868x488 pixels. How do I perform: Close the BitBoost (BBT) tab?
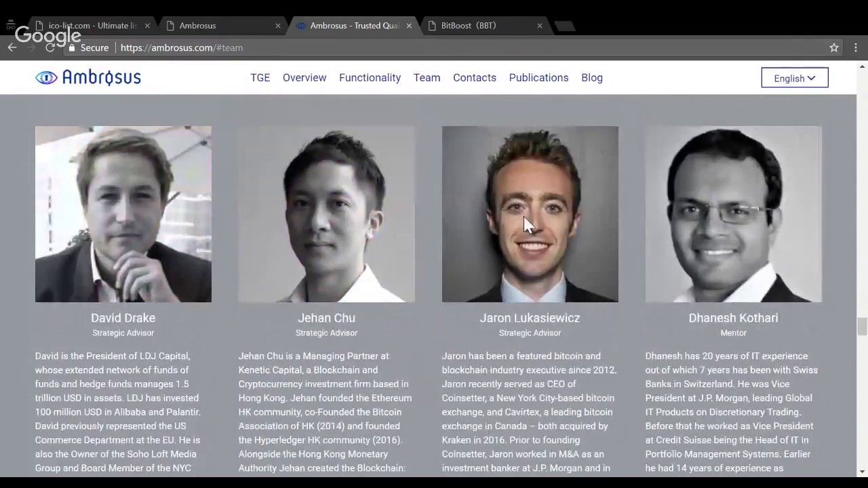tap(539, 26)
